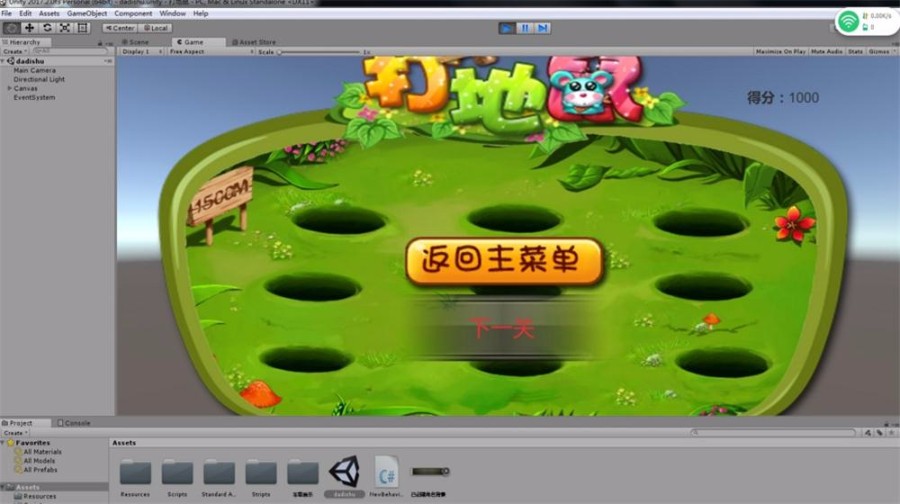Viewport: 900px width, 504px height.
Task: Select the dadishu scene asset
Action: (344, 472)
